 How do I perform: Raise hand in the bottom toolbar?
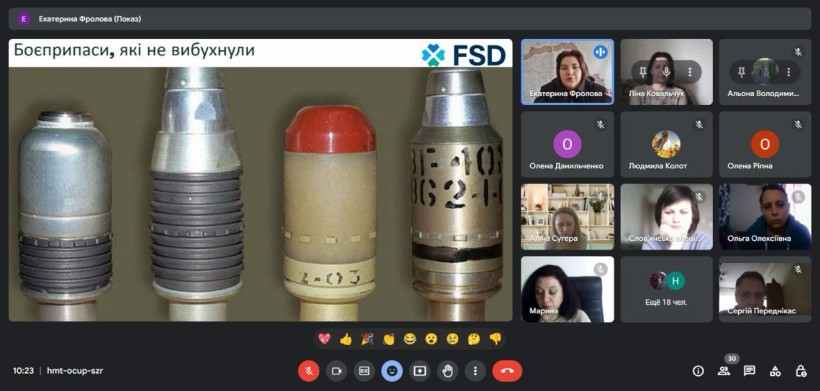[x=447, y=371]
